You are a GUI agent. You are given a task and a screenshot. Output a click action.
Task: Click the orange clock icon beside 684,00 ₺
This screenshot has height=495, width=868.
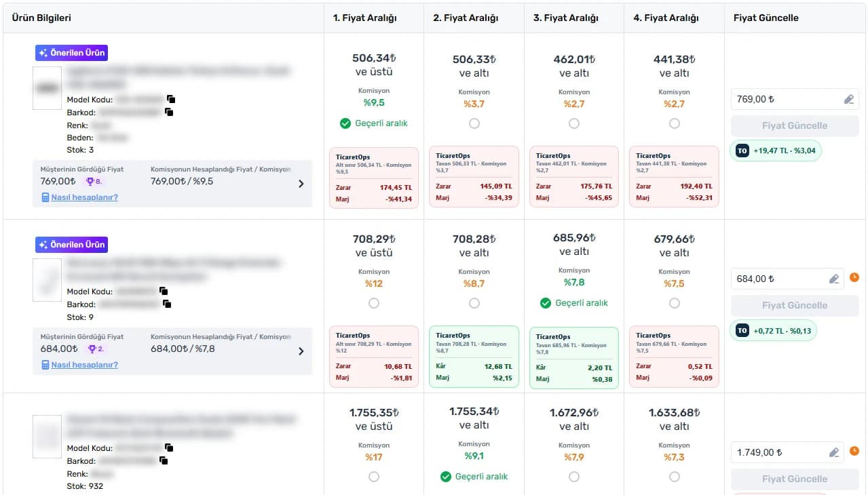coord(854,277)
